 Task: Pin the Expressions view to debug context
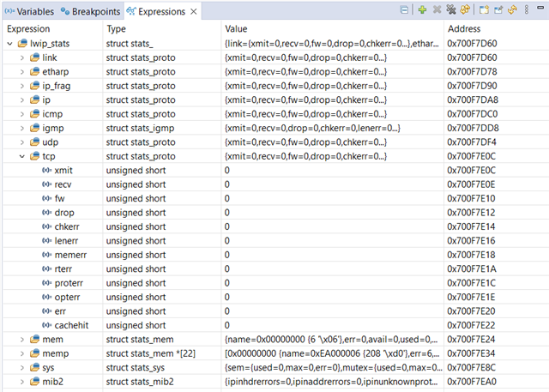click(x=498, y=9)
